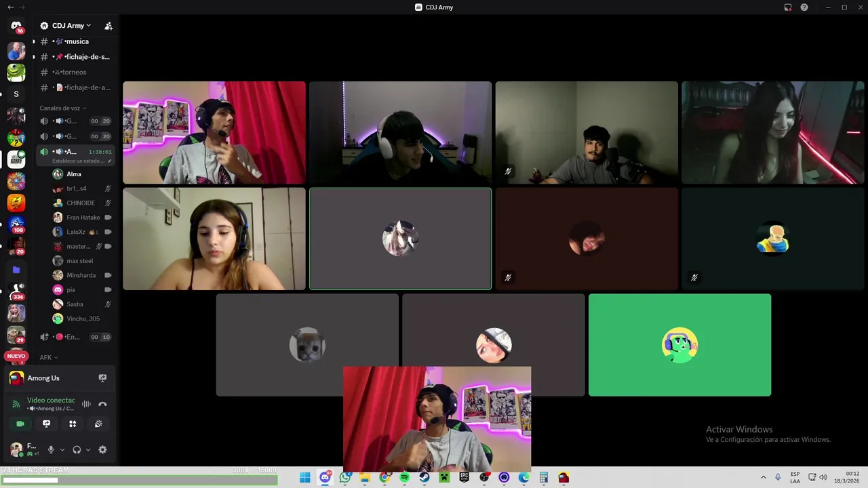The image size is (868, 488).
Task: Focus the green-background avatar video tile
Action: (x=679, y=345)
